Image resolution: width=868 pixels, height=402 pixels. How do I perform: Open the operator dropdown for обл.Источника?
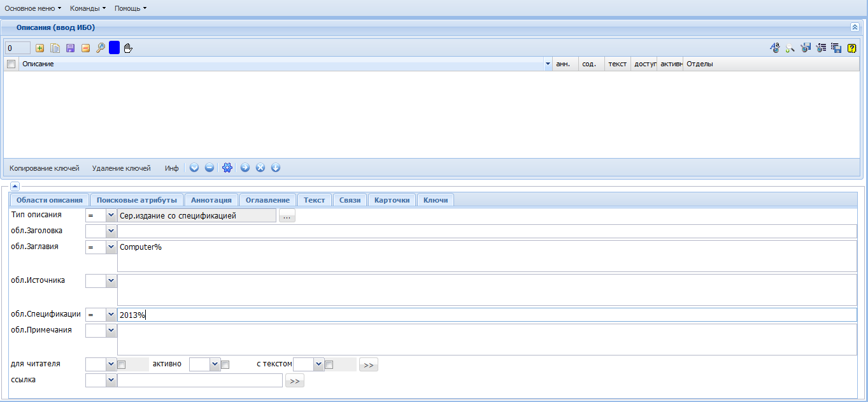click(111, 280)
